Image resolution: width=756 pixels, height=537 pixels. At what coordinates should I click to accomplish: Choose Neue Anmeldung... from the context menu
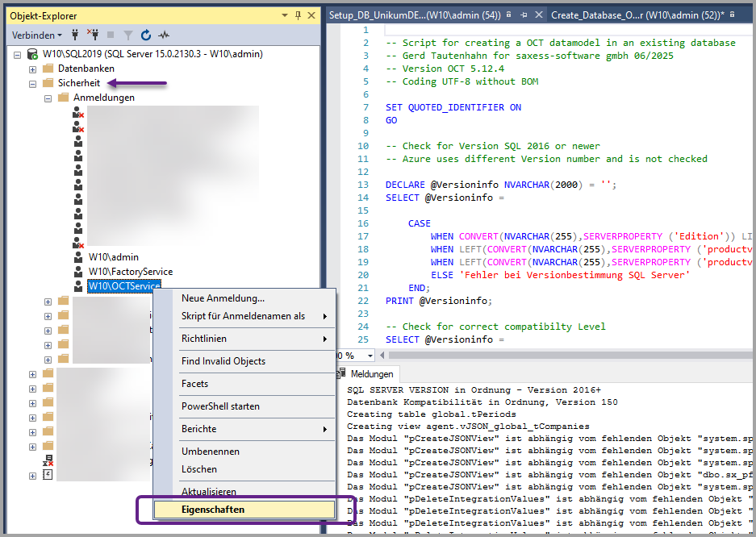point(223,298)
